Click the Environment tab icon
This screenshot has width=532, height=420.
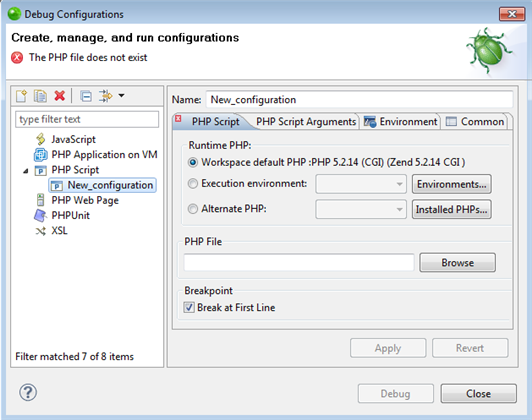369,121
